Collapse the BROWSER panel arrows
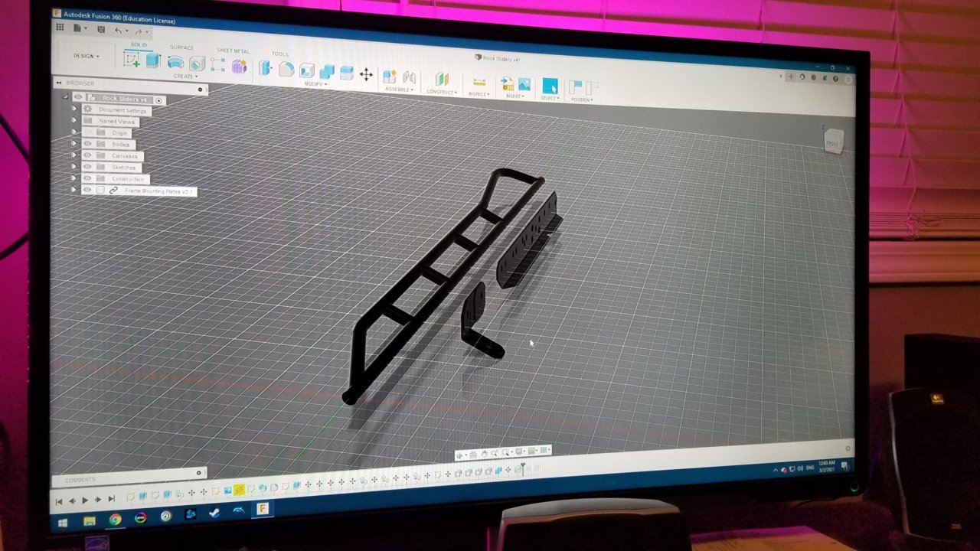 [x=59, y=83]
